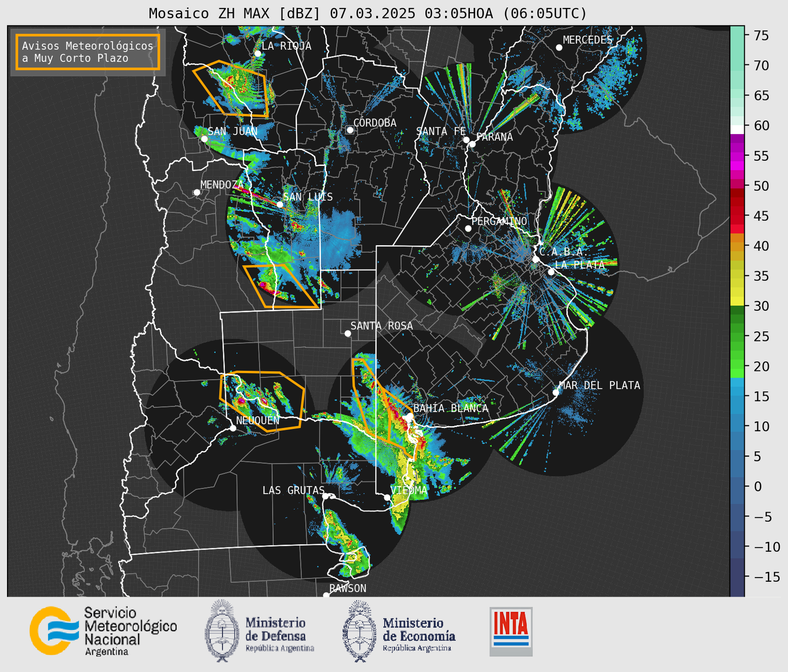Click the LA PLATA city marker dot
The width and height of the screenshot is (788, 672).
click(x=551, y=272)
